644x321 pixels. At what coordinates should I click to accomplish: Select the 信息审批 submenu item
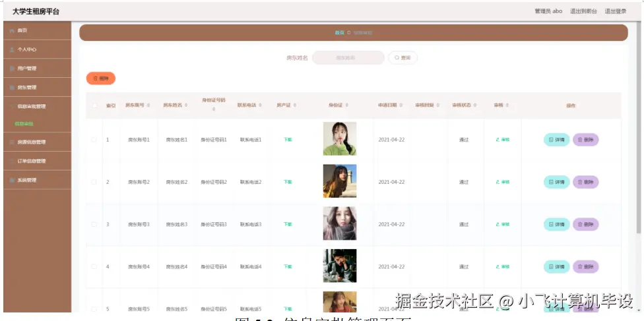[24, 123]
